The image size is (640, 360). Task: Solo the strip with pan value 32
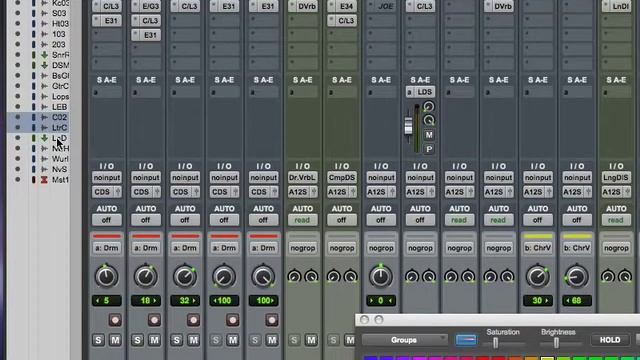click(x=176, y=340)
